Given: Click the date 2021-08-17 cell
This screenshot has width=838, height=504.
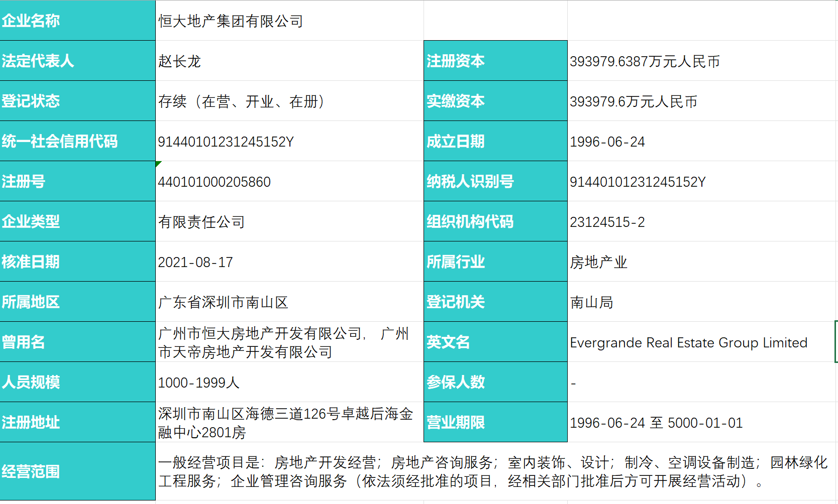Looking at the screenshot, I should (289, 262).
